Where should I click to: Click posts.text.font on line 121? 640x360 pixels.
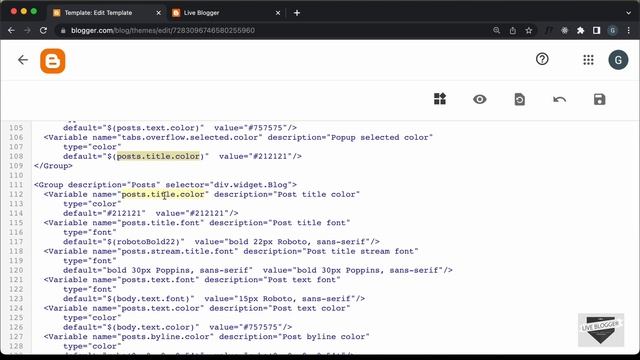click(x=158, y=280)
